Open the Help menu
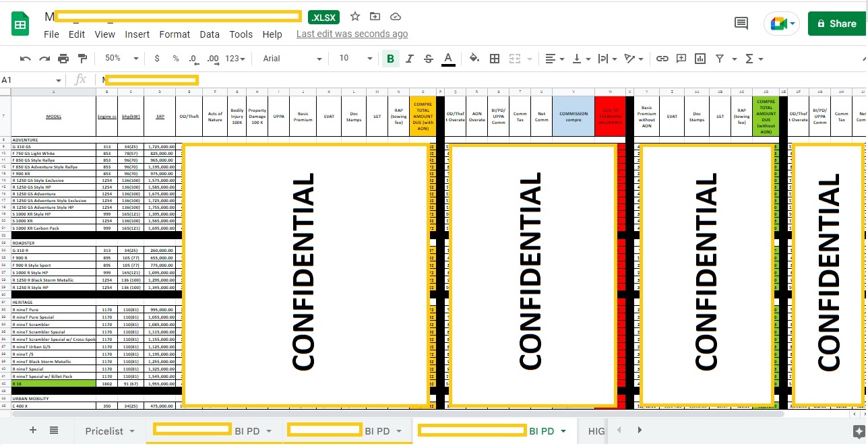Screen dimensions: 868x446 272,34
